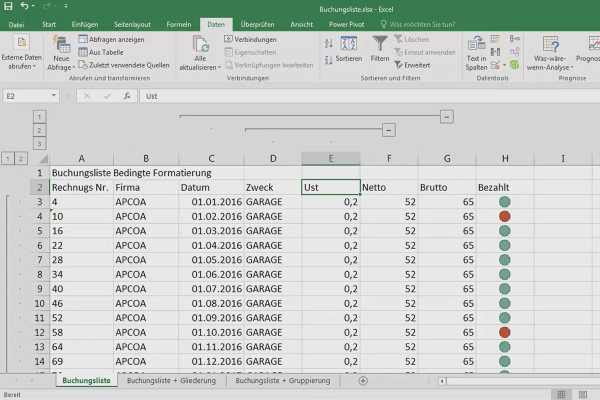Open the Externe Daten abrufen menu
The width and height of the screenshot is (600, 400).
21,52
